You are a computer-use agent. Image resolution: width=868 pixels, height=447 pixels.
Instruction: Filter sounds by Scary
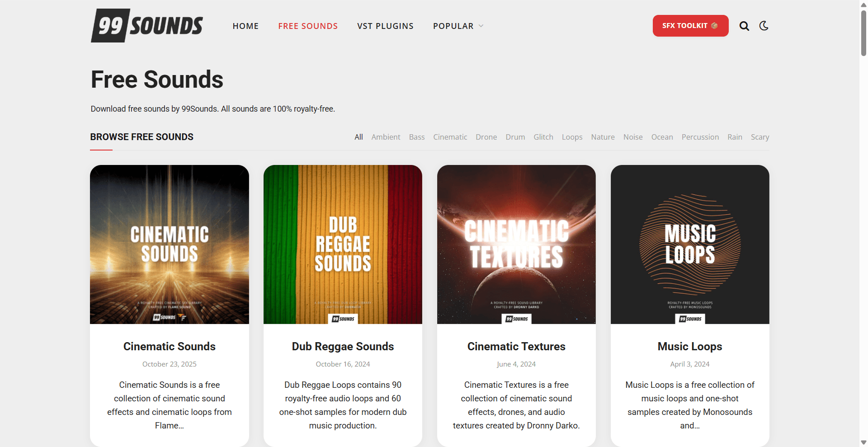[760, 137]
